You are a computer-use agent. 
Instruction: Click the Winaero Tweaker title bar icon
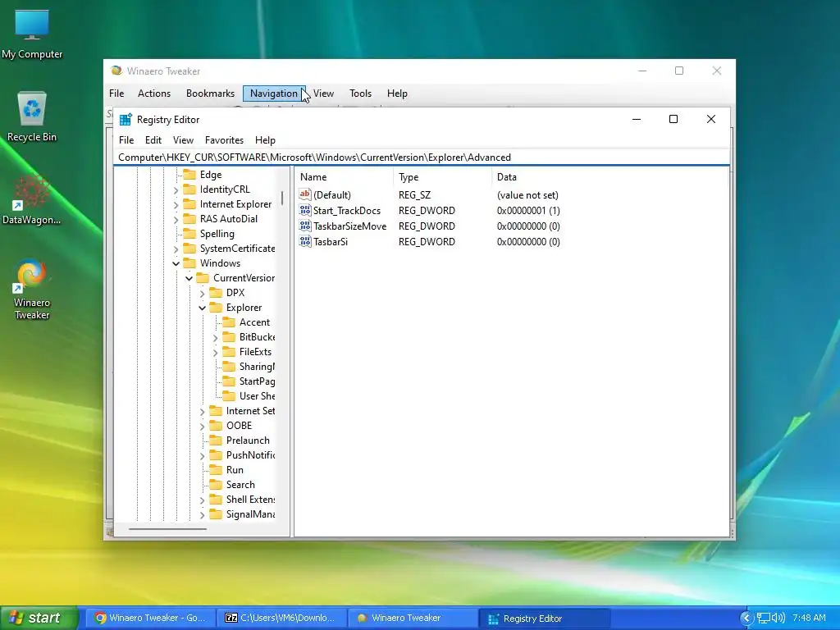point(116,71)
